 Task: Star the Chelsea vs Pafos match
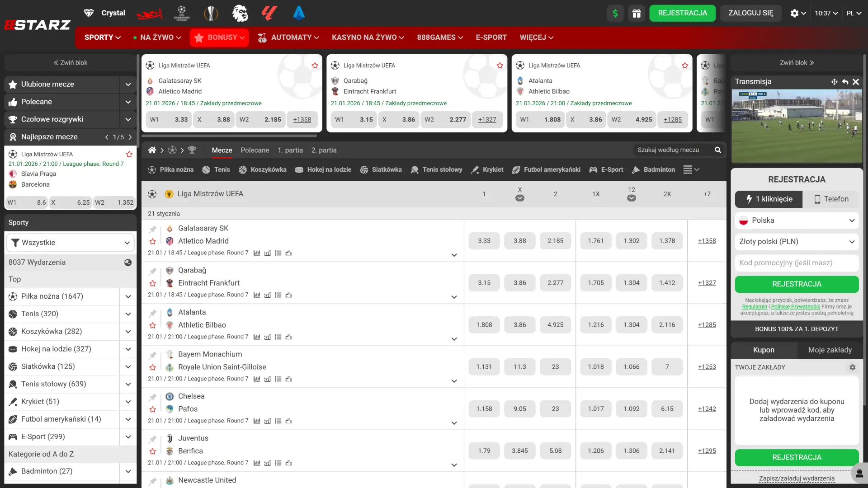pyautogui.click(x=153, y=409)
